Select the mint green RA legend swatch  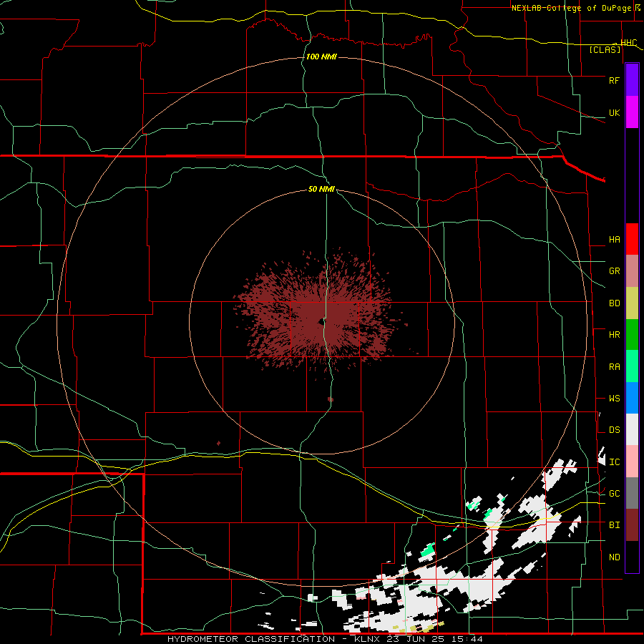pyautogui.click(x=632, y=366)
